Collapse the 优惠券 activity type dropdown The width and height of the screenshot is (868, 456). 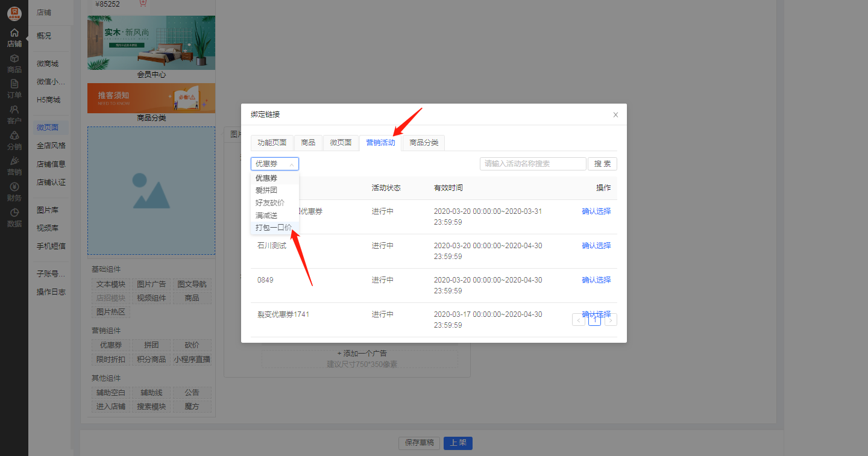274,163
